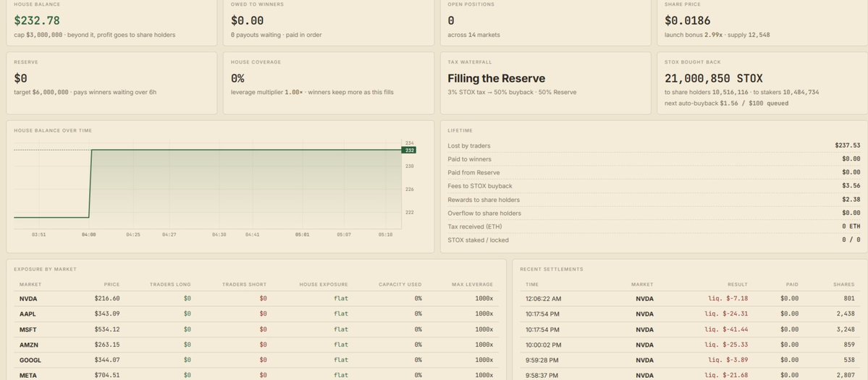
Task: Select the 'Lost by traders' $237.53 amount
Action: [x=848, y=145]
